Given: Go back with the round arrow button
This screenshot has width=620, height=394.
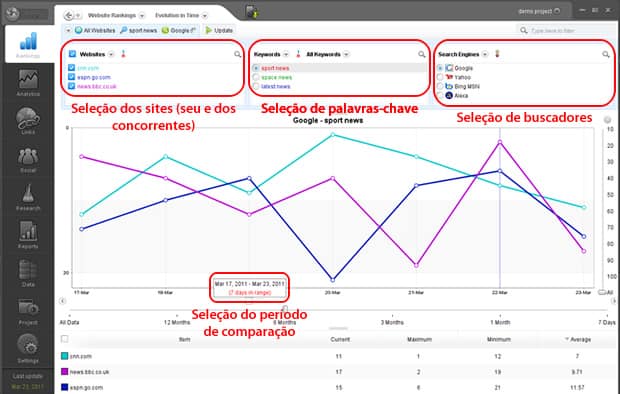Looking at the screenshot, I should tap(68, 15).
